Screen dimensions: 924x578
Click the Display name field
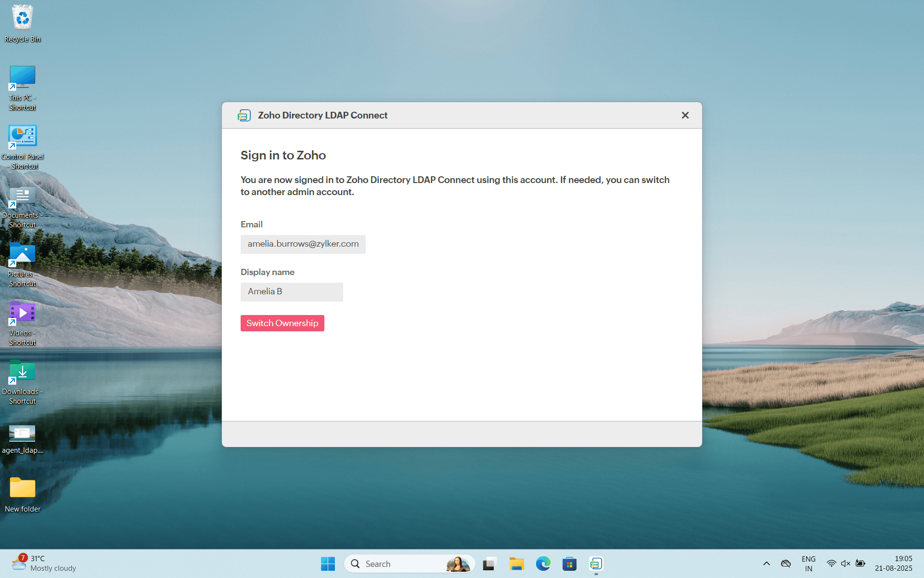(x=292, y=292)
